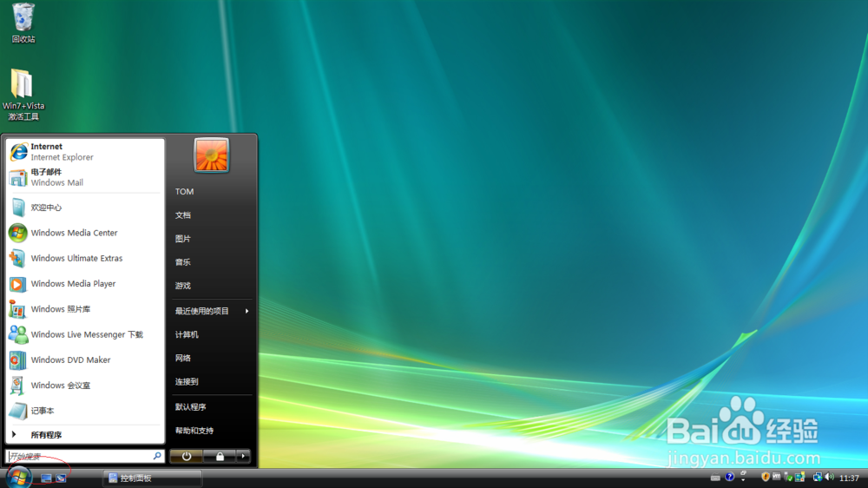Open 默认程序 Default Programs
Viewport: 868px width, 488px height.
pos(212,407)
